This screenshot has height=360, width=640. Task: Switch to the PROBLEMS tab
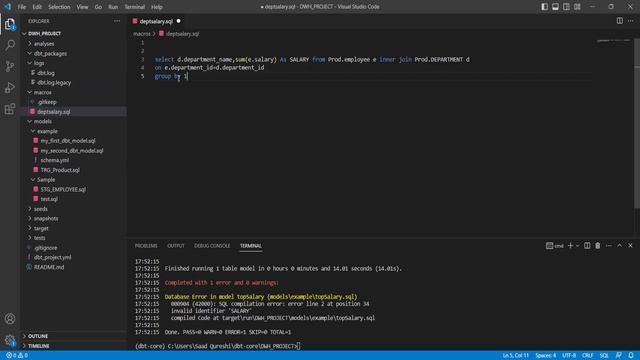(146, 246)
